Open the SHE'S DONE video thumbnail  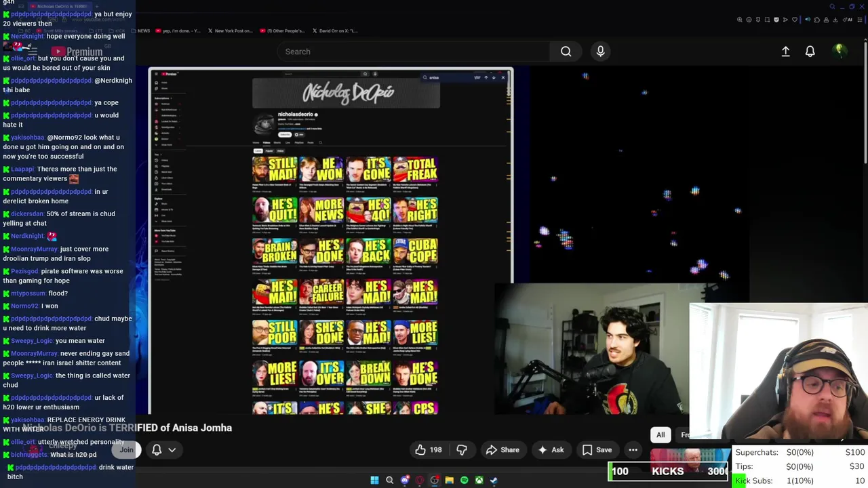tap(321, 333)
